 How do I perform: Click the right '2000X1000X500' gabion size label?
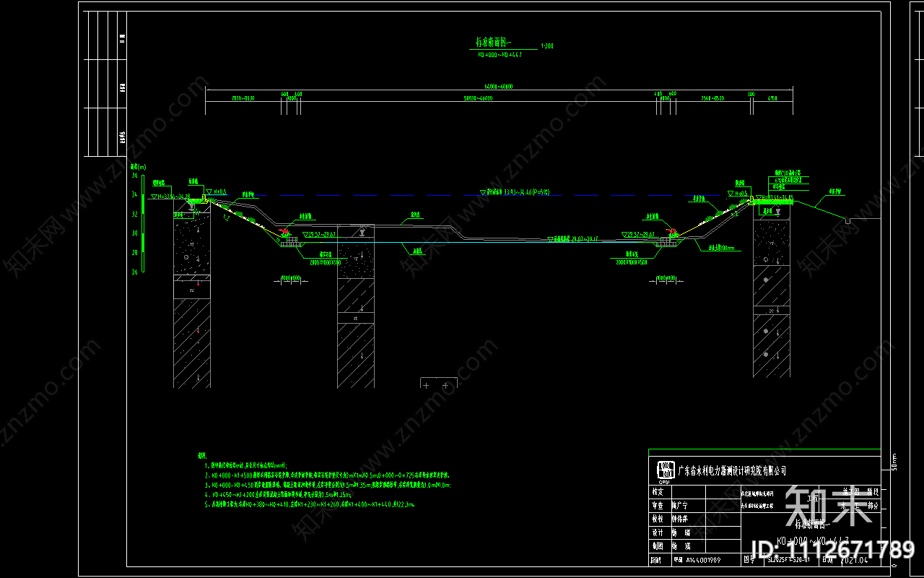(632, 262)
